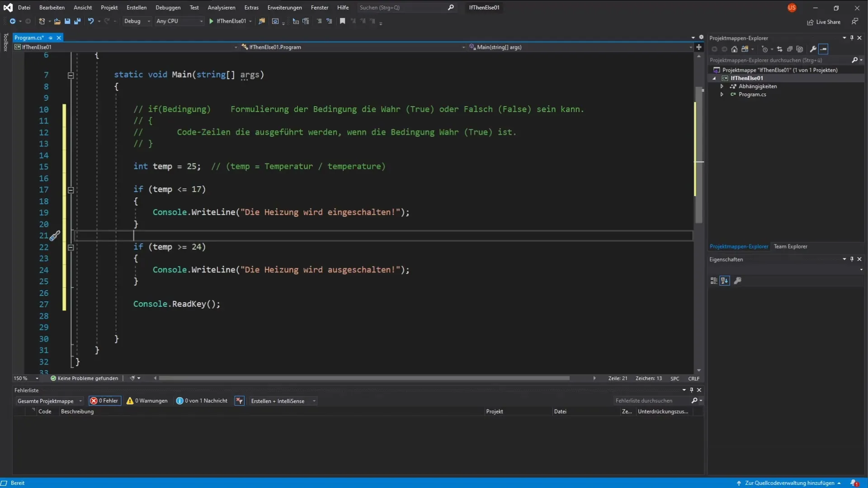
Task: Click the Bookmark toggle icon in toolbar
Action: point(343,21)
